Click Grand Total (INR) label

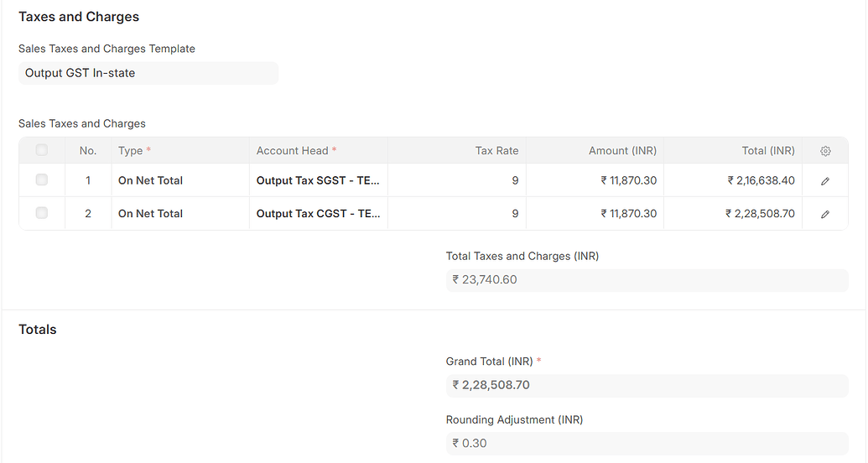click(490, 362)
